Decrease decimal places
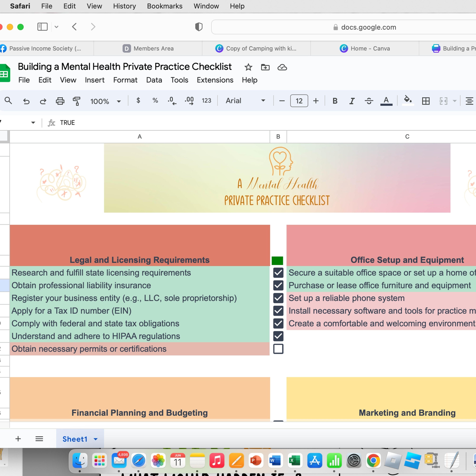Viewport: 476px width, 476px height. (172, 101)
